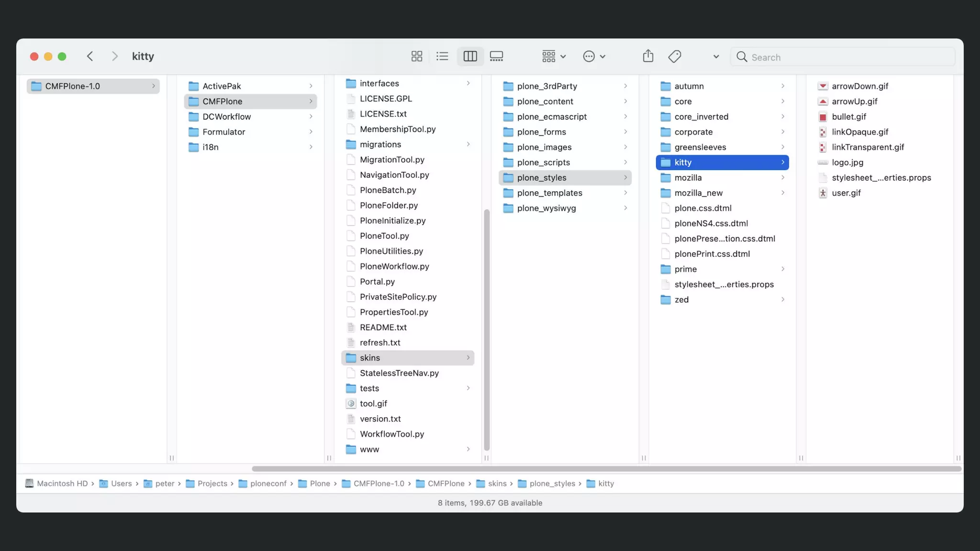This screenshot has height=551, width=980.
Task: Click ploneconf in the path bar
Action: pos(268,484)
